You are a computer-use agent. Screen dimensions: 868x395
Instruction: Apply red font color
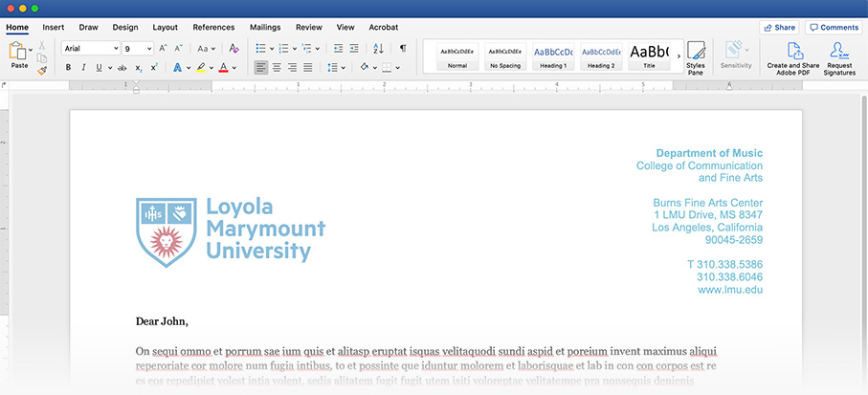tap(223, 68)
